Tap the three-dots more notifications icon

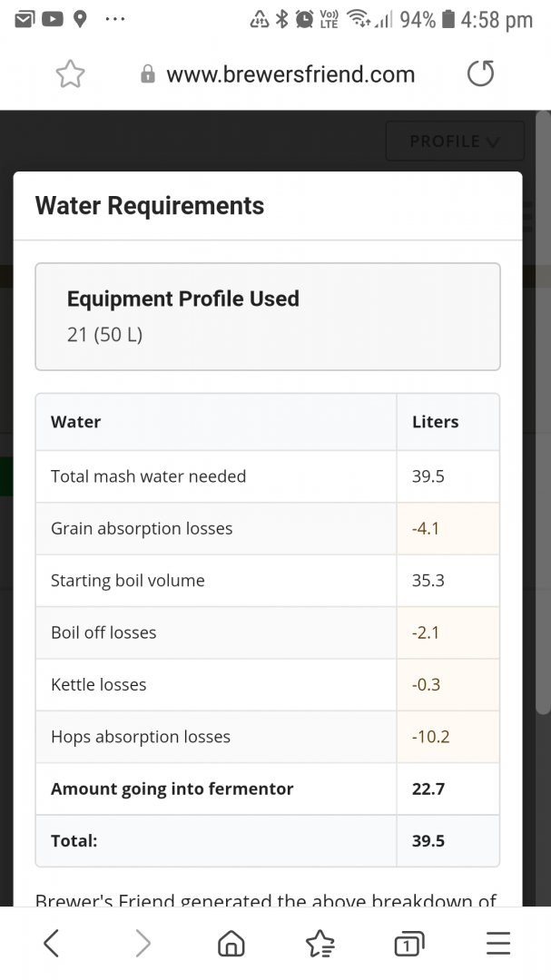click(x=115, y=19)
